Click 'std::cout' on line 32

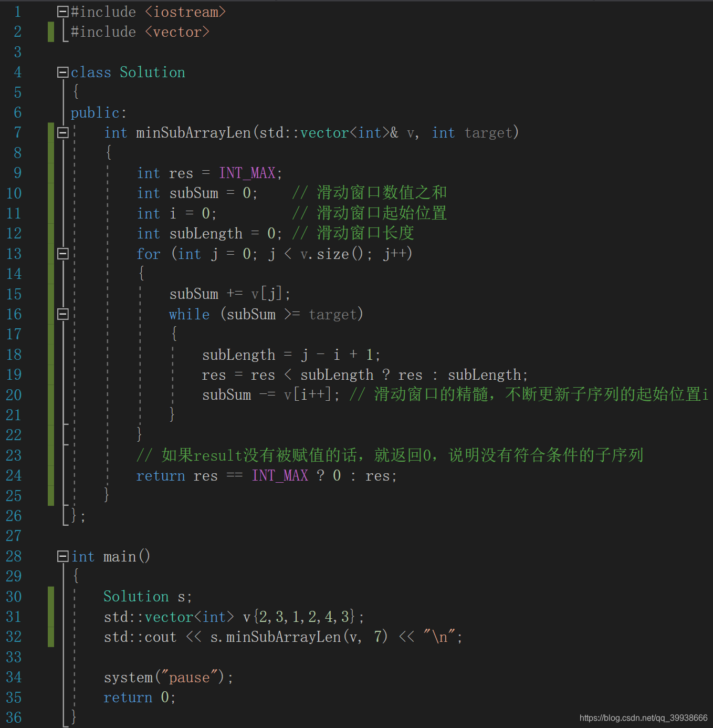click(x=140, y=637)
